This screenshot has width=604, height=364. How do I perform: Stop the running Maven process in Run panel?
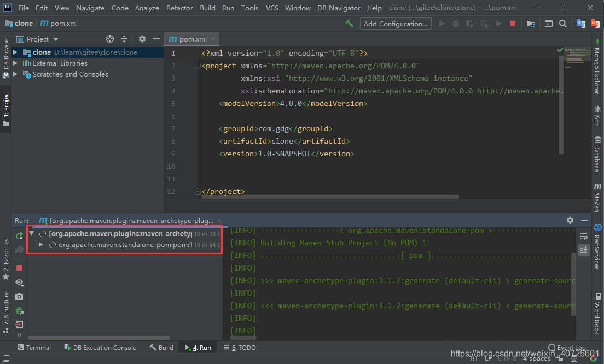click(19, 267)
